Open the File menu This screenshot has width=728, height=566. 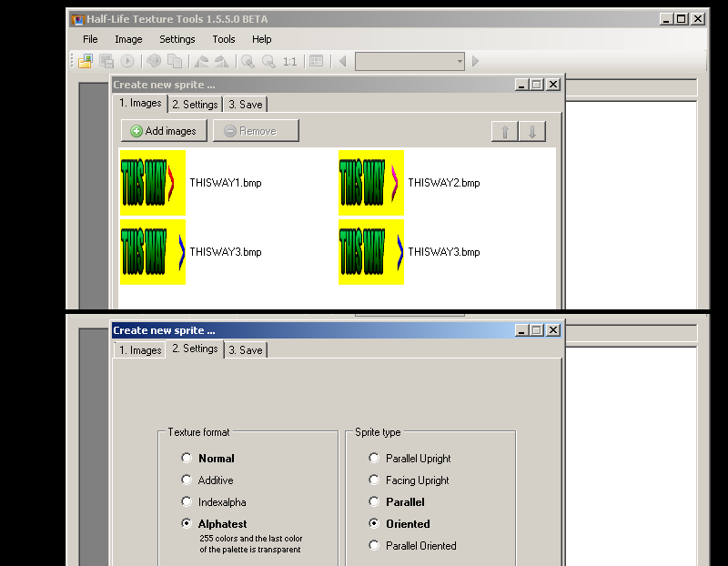click(90, 39)
